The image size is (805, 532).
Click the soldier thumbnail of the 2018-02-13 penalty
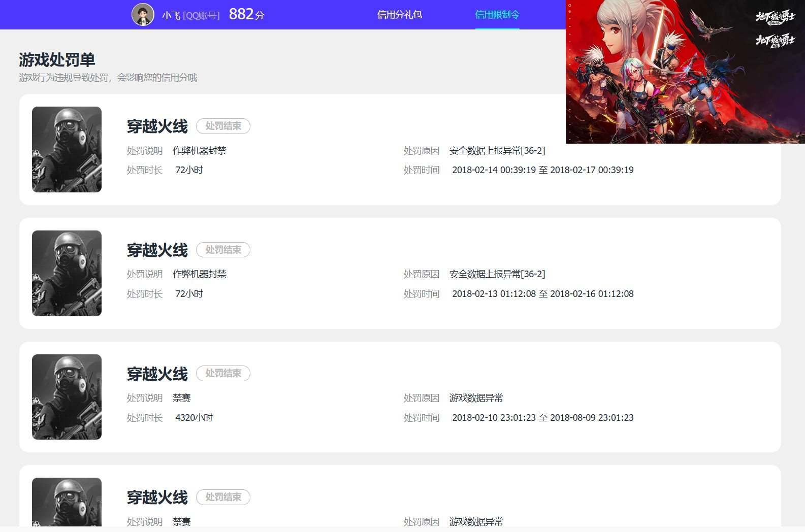click(x=67, y=273)
